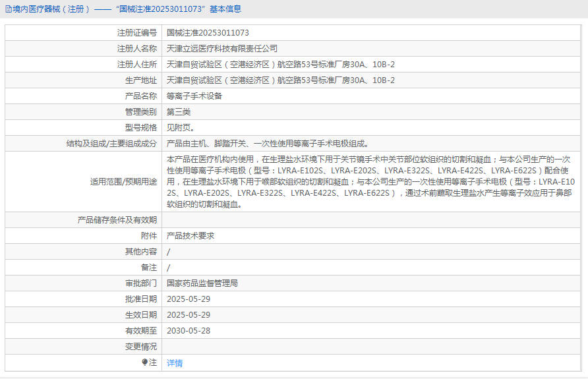Select effective date value in 生效日期 row
The height and width of the screenshot is (379, 588).
pyautogui.click(x=189, y=315)
